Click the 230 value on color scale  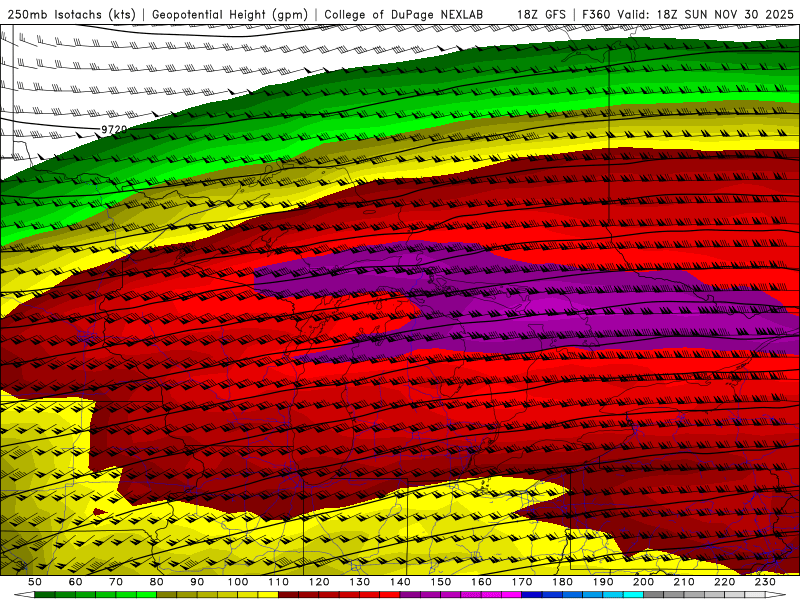(765, 582)
